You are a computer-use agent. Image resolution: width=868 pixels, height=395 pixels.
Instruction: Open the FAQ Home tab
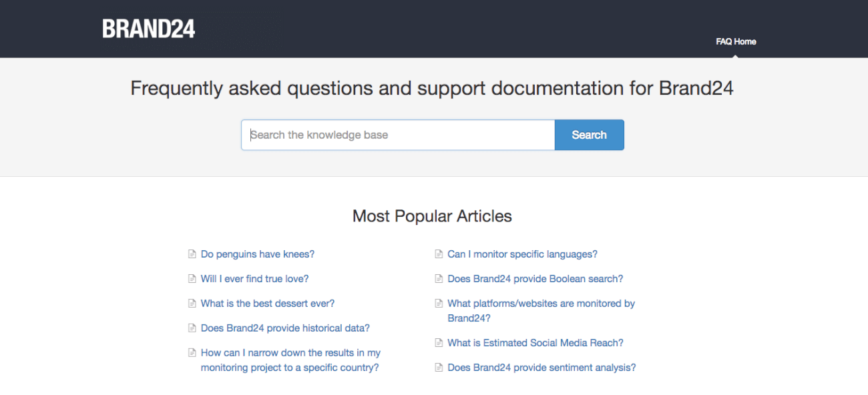coord(736,41)
